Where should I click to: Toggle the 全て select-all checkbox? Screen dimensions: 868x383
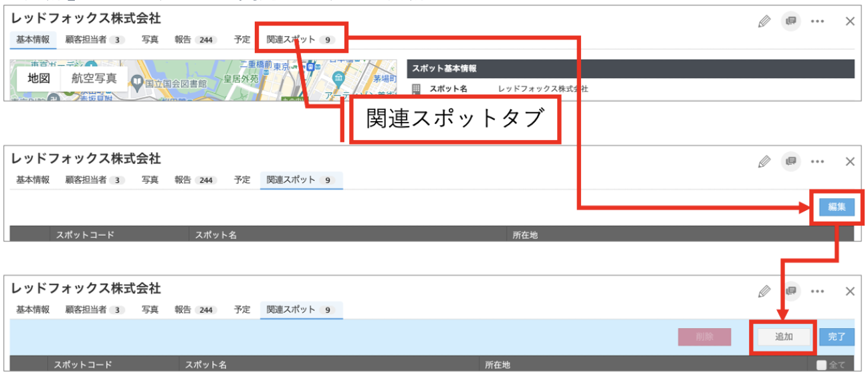(821, 365)
